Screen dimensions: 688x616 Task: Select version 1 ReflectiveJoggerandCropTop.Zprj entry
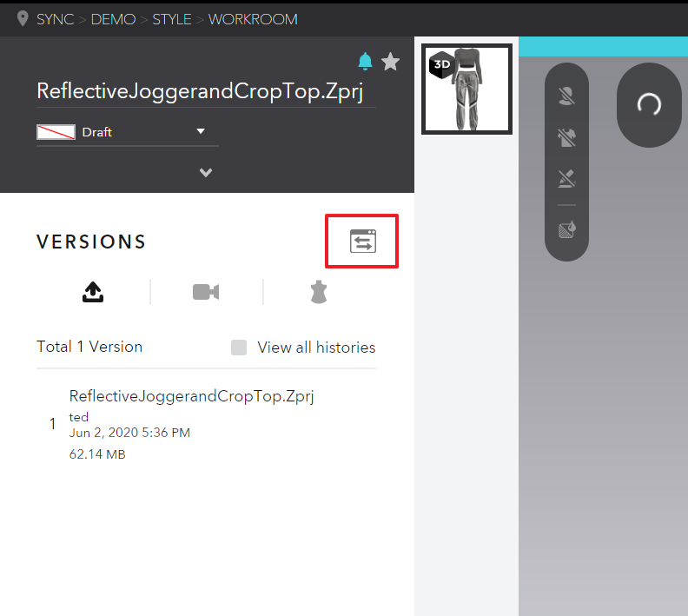pyautogui.click(x=206, y=424)
